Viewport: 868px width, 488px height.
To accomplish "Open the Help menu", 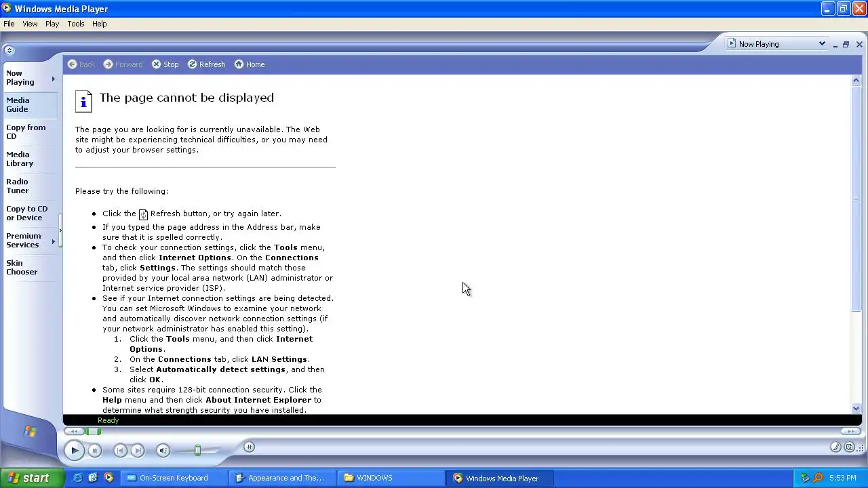I will (99, 24).
